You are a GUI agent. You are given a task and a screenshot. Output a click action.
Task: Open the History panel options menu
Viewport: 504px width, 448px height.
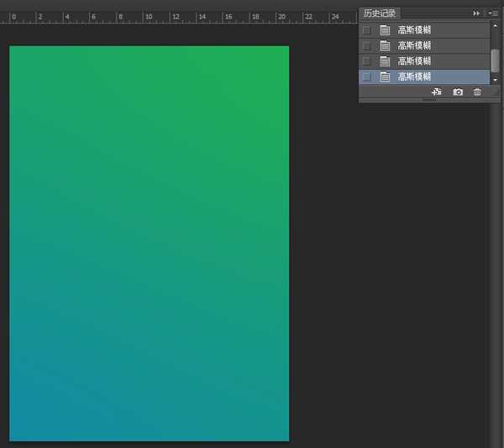[493, 13]
